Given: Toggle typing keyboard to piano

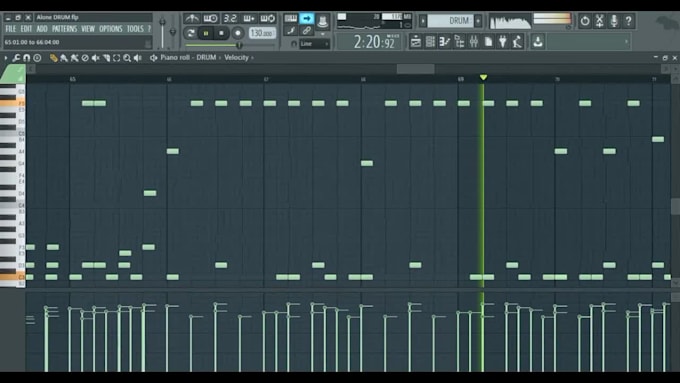Looking at the screenshot, I should pos(291,18).
